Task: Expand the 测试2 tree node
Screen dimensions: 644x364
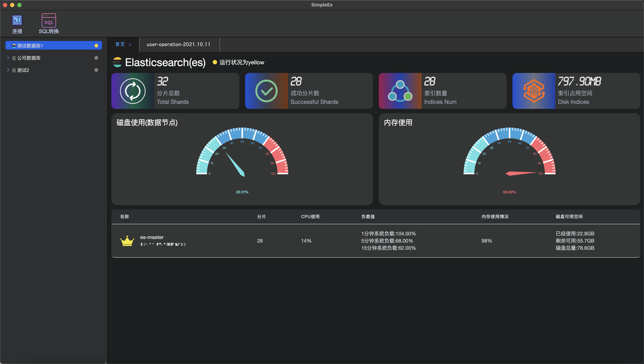Action: pos(8,70)
